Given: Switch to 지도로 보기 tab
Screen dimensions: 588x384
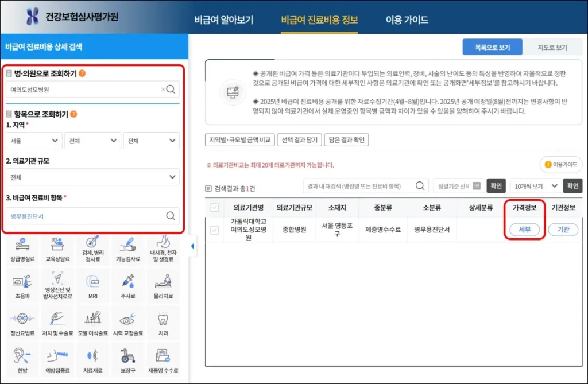Looking at the screenshot, I should [x=552, y=47].
